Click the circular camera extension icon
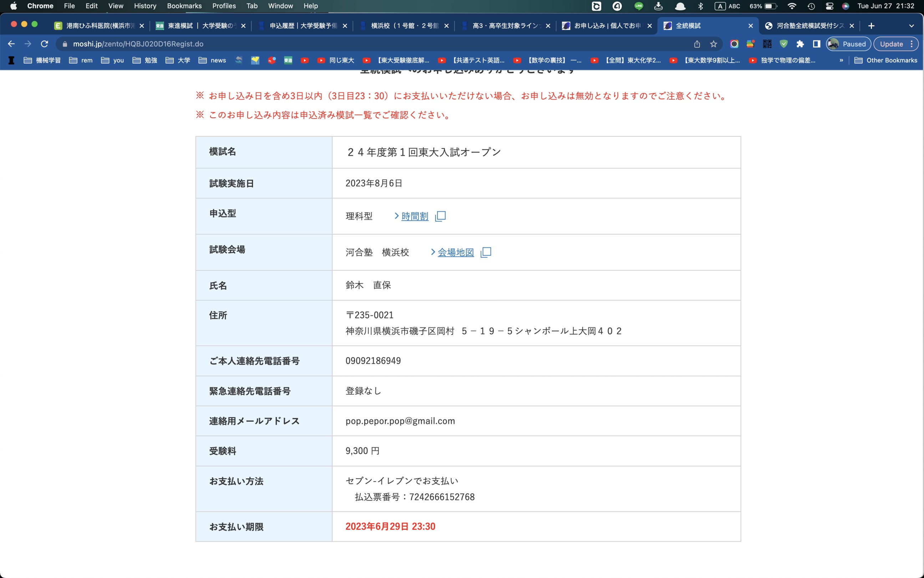 (x=734, y=44)
